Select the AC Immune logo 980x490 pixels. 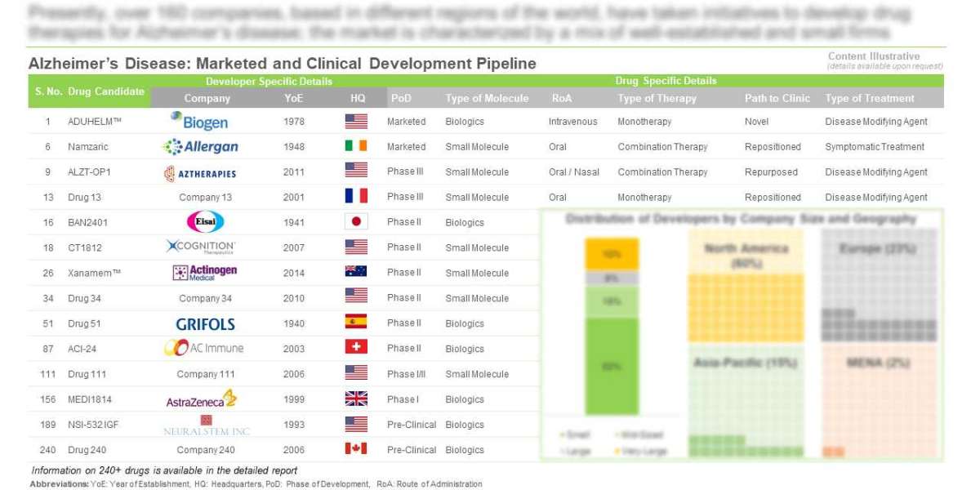[x=203, y=348]
